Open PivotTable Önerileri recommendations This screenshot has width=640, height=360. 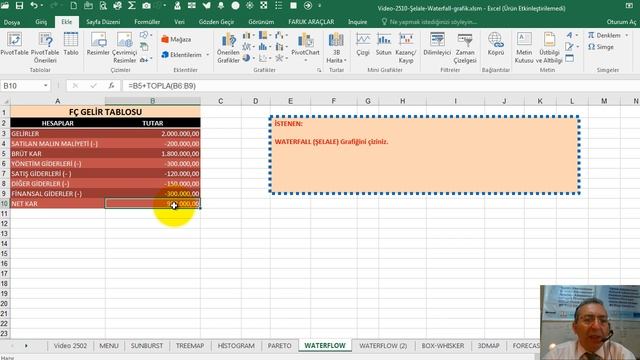pyautogui.click(x=45, y=48)
